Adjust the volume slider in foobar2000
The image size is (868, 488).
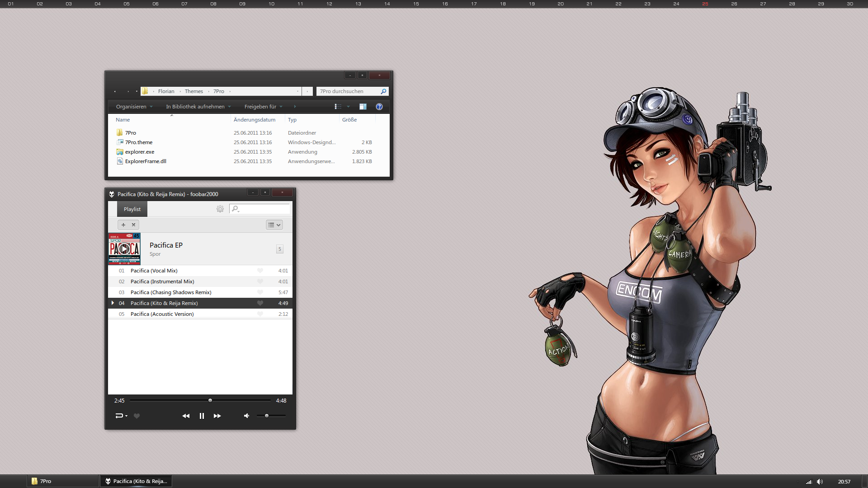click(x=271, y=416)
